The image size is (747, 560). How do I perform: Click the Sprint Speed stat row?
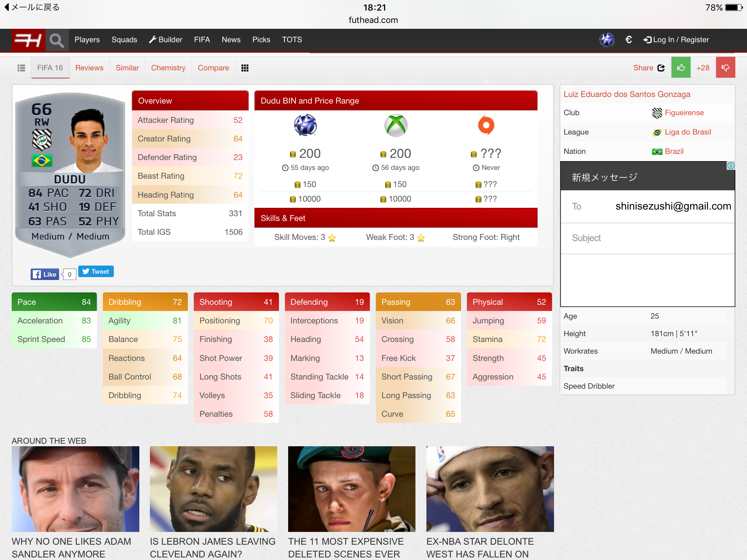(54, 339)
